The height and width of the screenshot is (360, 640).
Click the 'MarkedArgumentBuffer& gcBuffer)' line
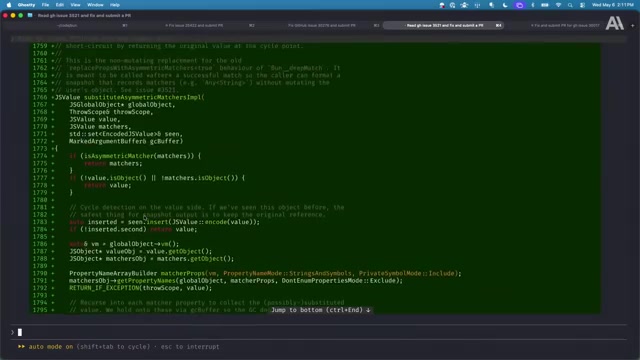(126, 141)
